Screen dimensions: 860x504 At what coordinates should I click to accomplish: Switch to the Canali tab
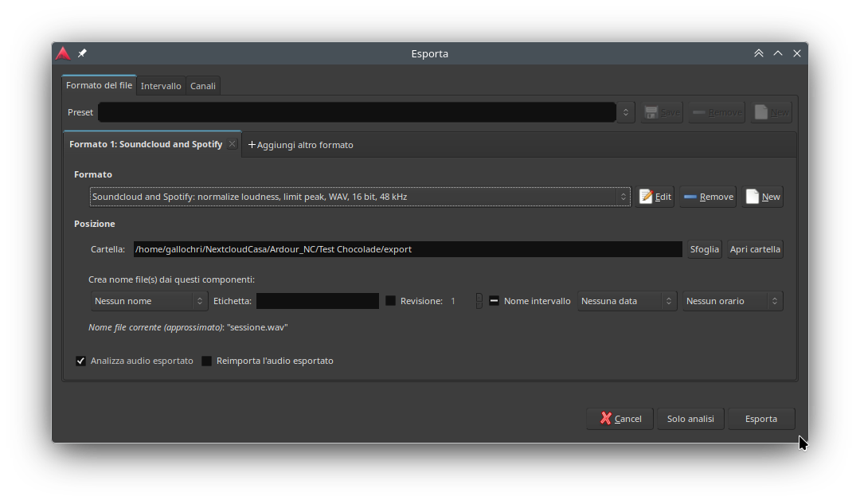[x=203, y=86]
